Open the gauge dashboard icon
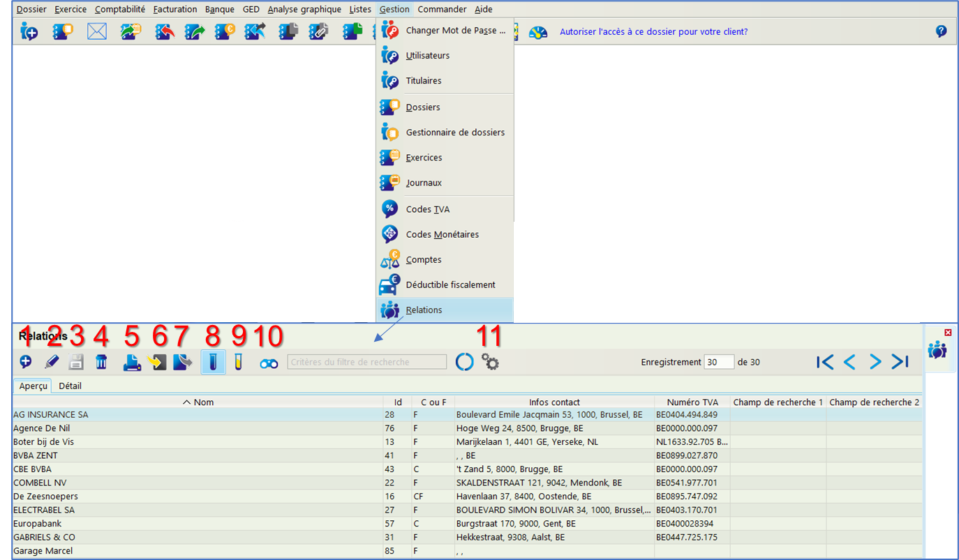 tap(537, 32)
